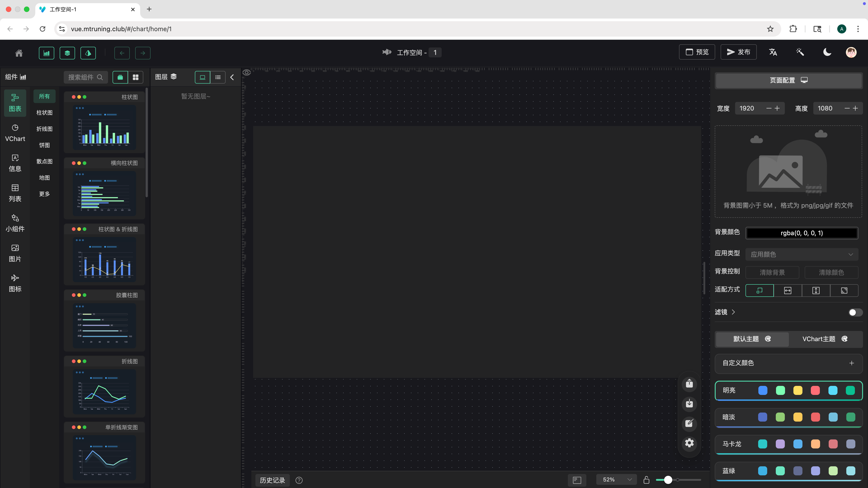This screenshot has width=868, height=488.
Task: Click the 发布 publish button
Action: pos(738,52)
